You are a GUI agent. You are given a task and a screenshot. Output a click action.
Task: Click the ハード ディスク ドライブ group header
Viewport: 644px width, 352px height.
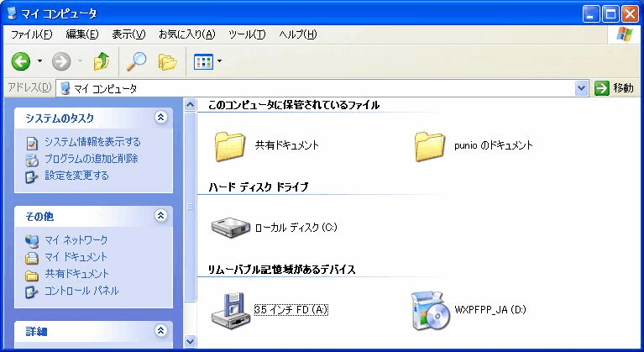pyautogui.click(x=259, y=187)
